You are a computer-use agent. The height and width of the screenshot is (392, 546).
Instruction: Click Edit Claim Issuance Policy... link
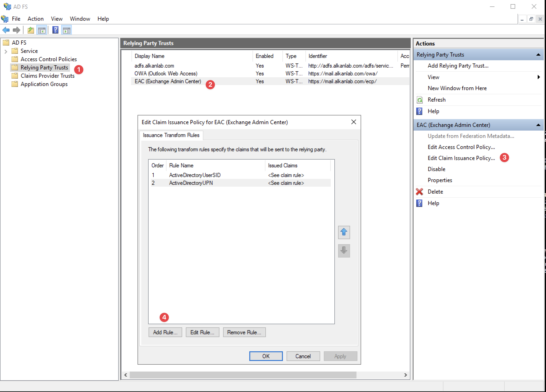pyautogui.click(x=461, y=158)
